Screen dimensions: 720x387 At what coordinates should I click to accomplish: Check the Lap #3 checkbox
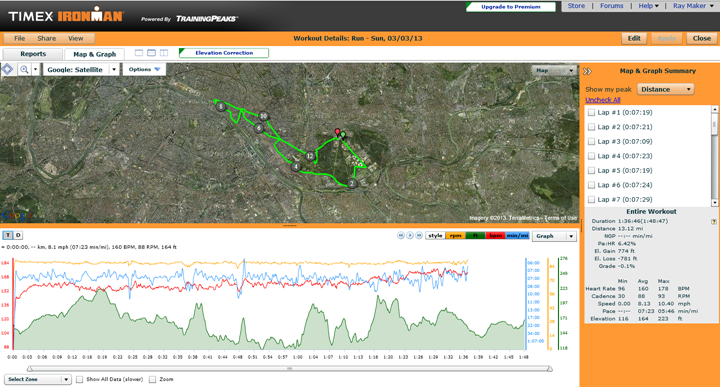click(x=591, y=141)
